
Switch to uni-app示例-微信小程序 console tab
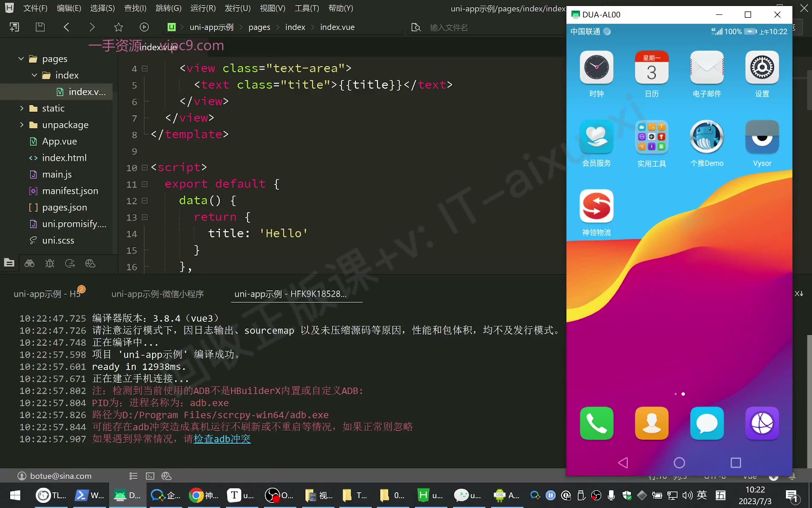pos(157,294)
